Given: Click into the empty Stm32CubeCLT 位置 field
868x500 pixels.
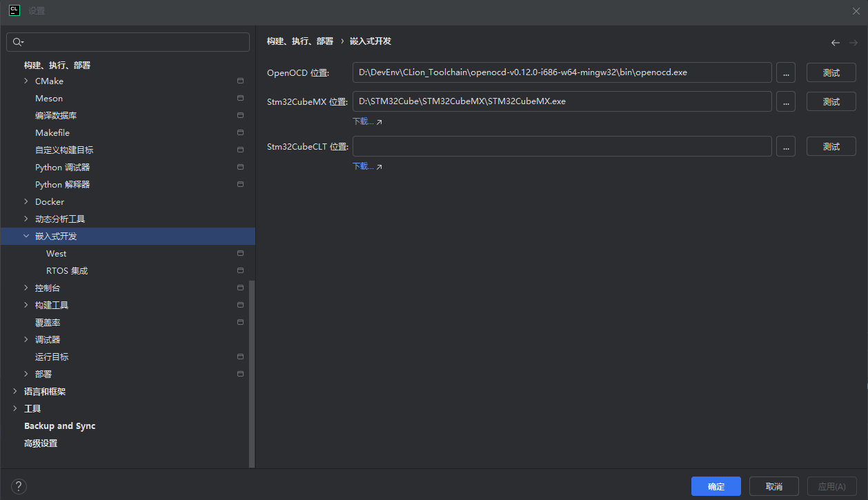Looking at the screenshot, I should coord(562,146).
